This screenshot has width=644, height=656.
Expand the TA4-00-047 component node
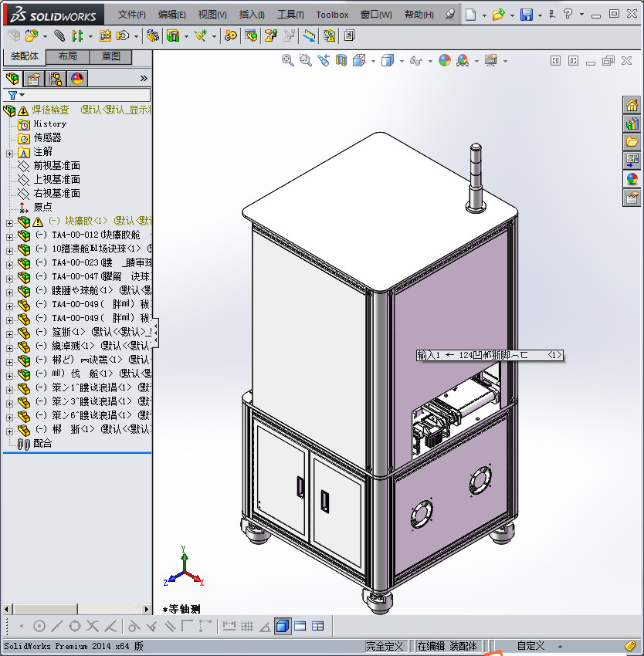point(9,278)
